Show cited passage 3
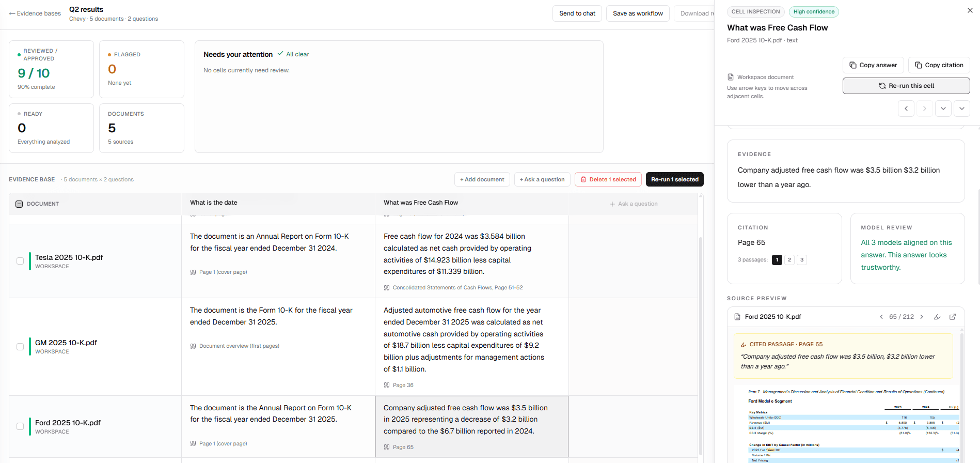 [802, 260]
